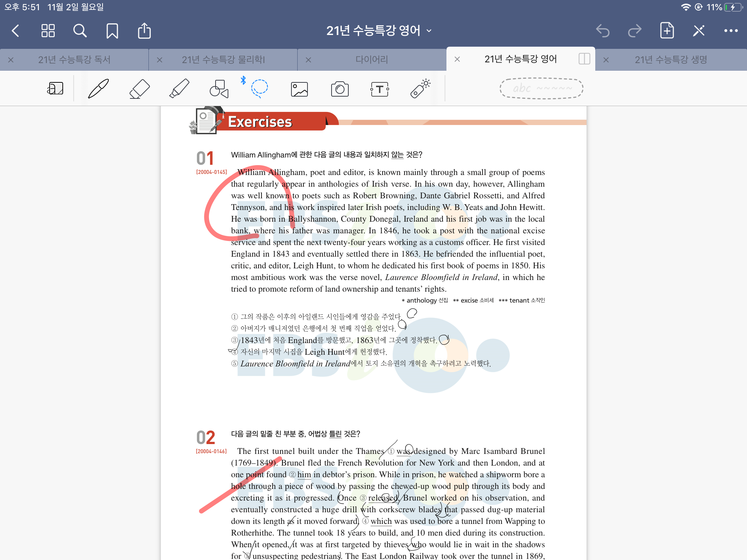Open thumbnail grid page view
747x560 pixels.
48,31
